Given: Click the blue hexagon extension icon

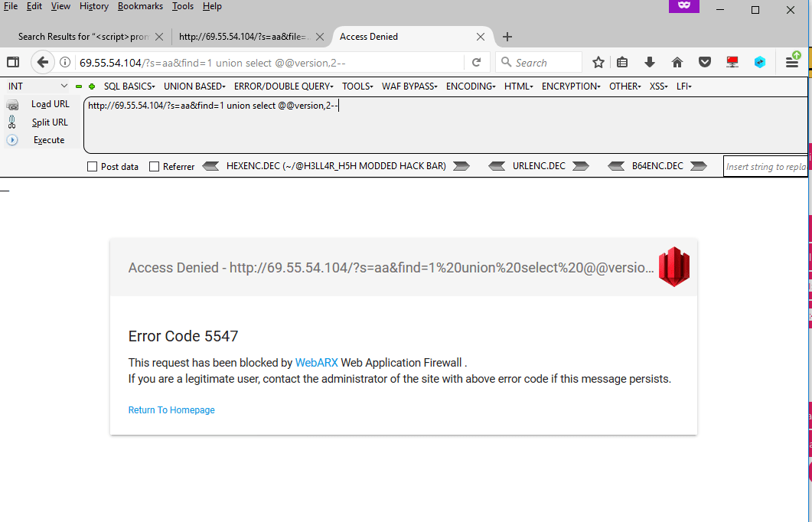Looking at the screenshot, I should 760,63.
